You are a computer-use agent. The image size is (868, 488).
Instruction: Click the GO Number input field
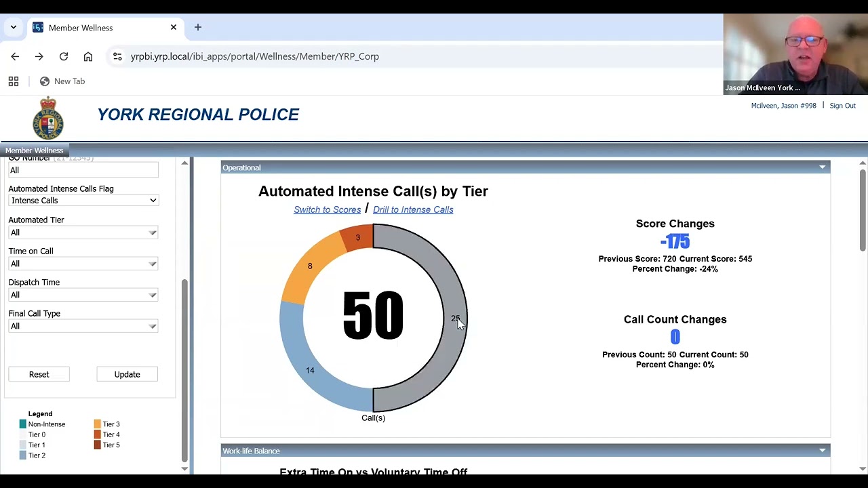point(83,170)
